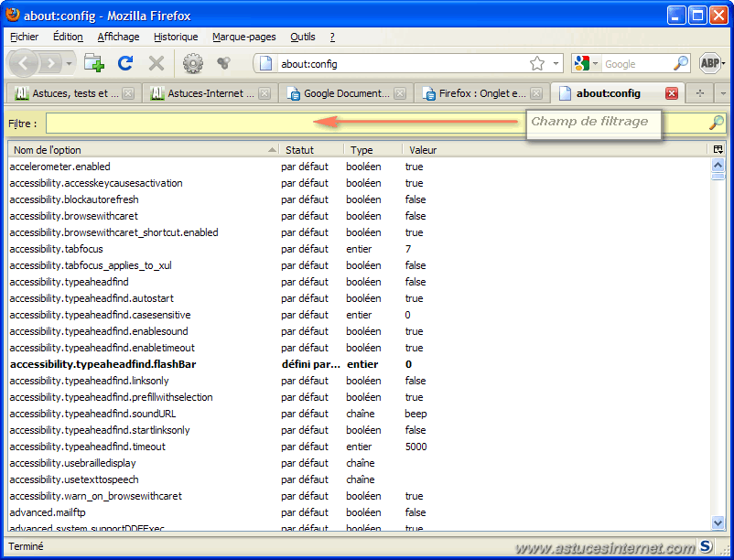Click inside the Google search box

(x=637, y=64)
